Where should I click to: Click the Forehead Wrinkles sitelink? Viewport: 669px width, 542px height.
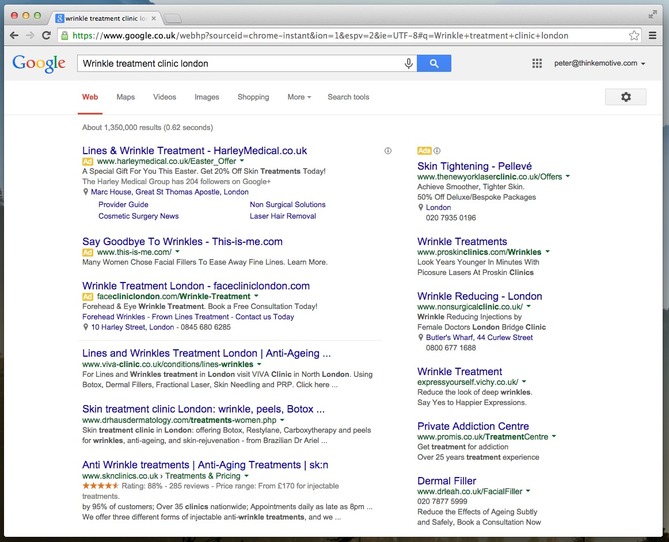click(x=113, y=317)
